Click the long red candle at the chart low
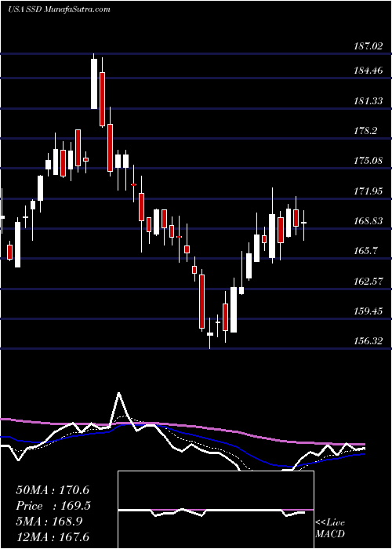This screenshot has height=549, width=392. point(201,301)
